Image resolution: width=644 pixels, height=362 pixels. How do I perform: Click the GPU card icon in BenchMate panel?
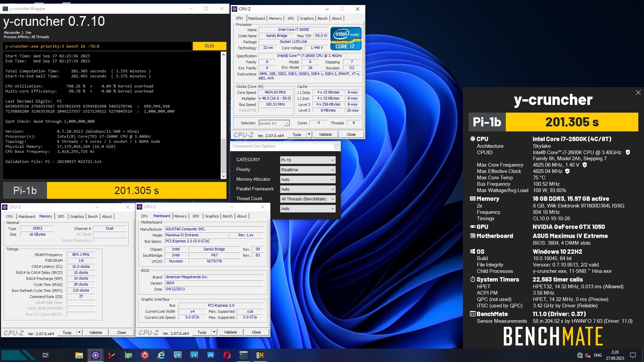tap(473, 227)
